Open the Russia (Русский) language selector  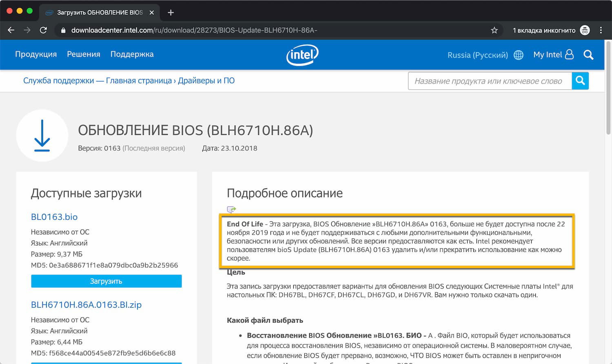click(478, 55)
